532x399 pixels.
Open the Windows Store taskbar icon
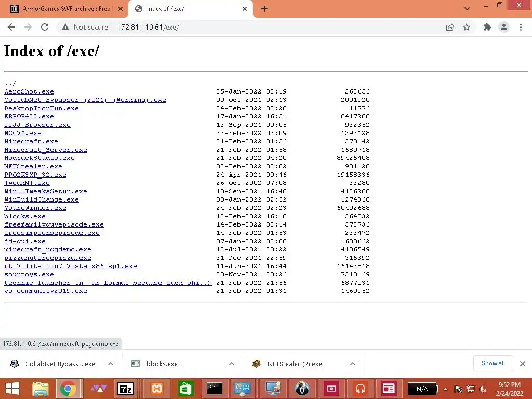(x=185, y=389)
